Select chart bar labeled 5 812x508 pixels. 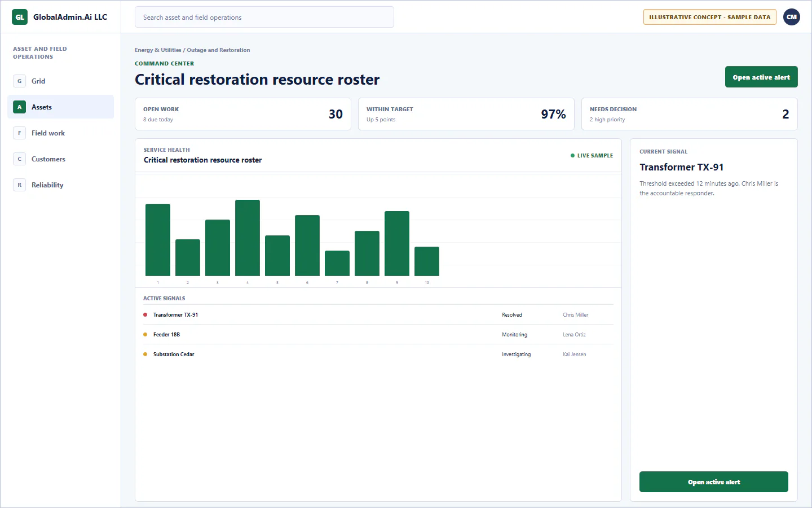coord(277,256)
